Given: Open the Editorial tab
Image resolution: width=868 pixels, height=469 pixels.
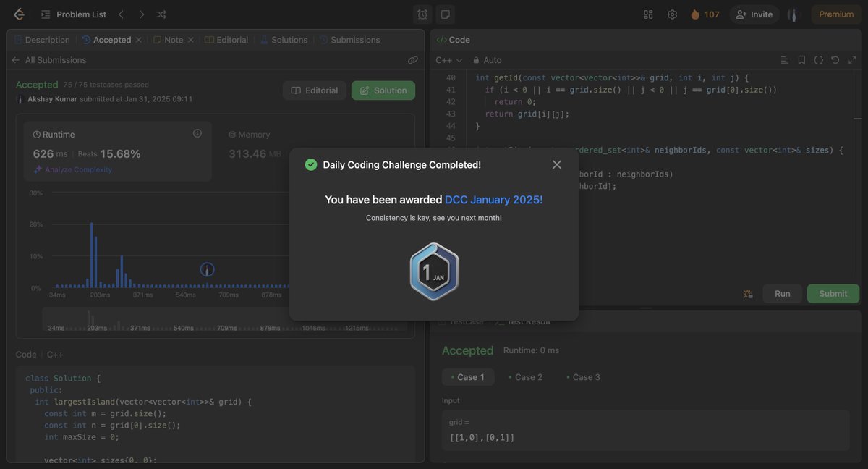Looking at the screenshot, I should pyautogui.click(x=226, y=40).
